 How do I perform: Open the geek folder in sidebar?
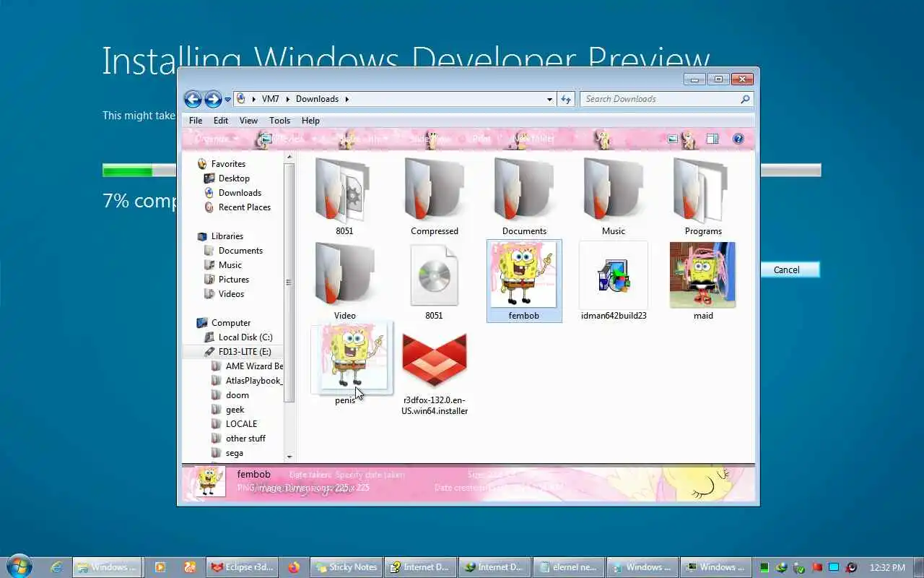coord(235,410)
